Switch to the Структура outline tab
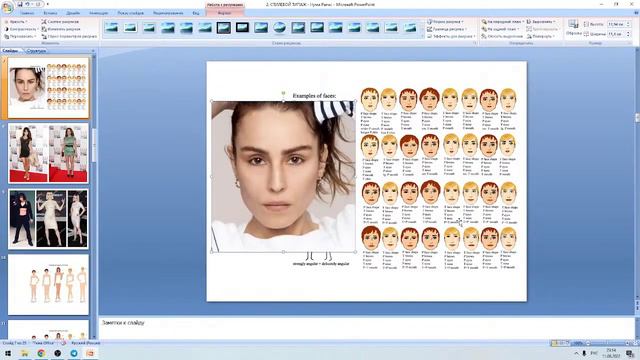Viewport: 640px width, 360px height. tap(36, 51)
